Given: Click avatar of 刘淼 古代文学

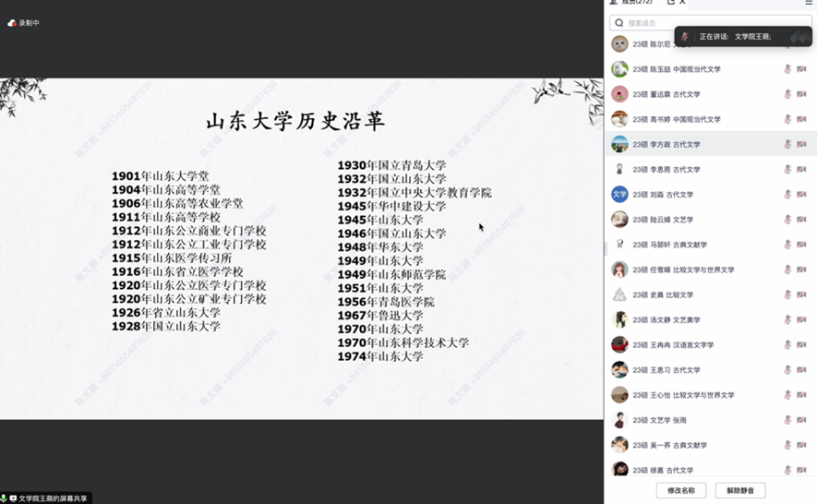Looking at the screenshot, I should tap(619, 195).
